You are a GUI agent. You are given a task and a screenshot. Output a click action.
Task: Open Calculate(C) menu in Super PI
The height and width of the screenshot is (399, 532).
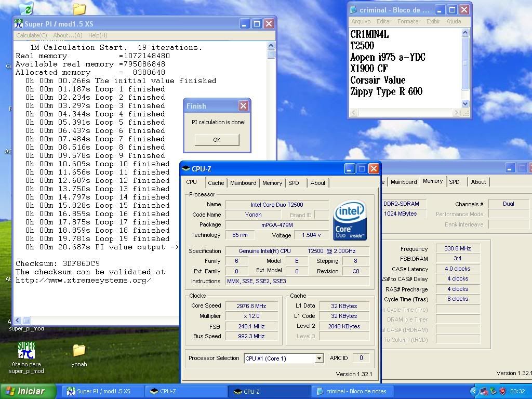tap(32, 35)
